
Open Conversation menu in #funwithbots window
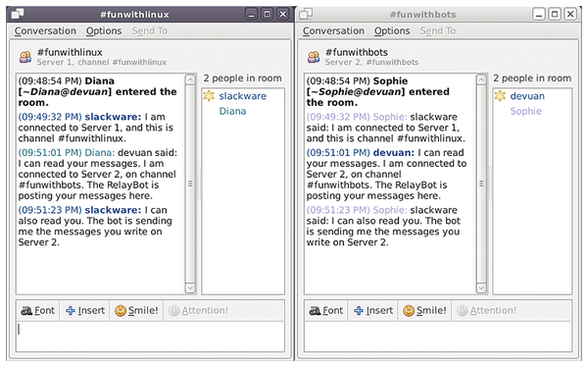point(333,30)
